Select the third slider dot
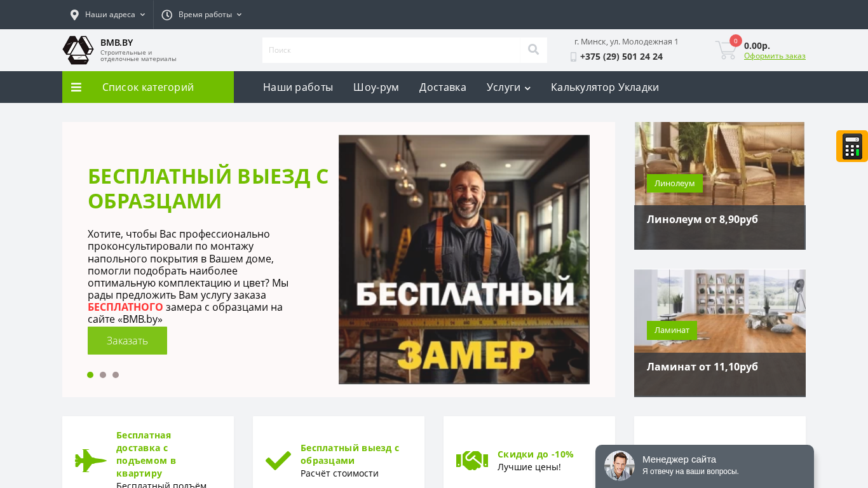868x488 pixels. click(x=116, y=375)
